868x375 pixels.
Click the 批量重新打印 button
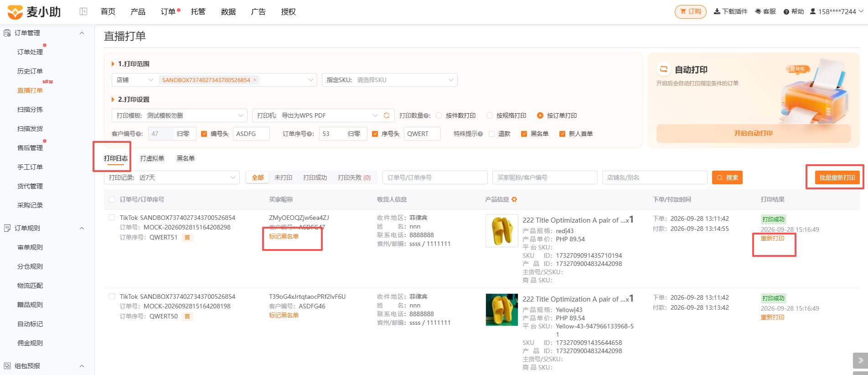(837, 177)
